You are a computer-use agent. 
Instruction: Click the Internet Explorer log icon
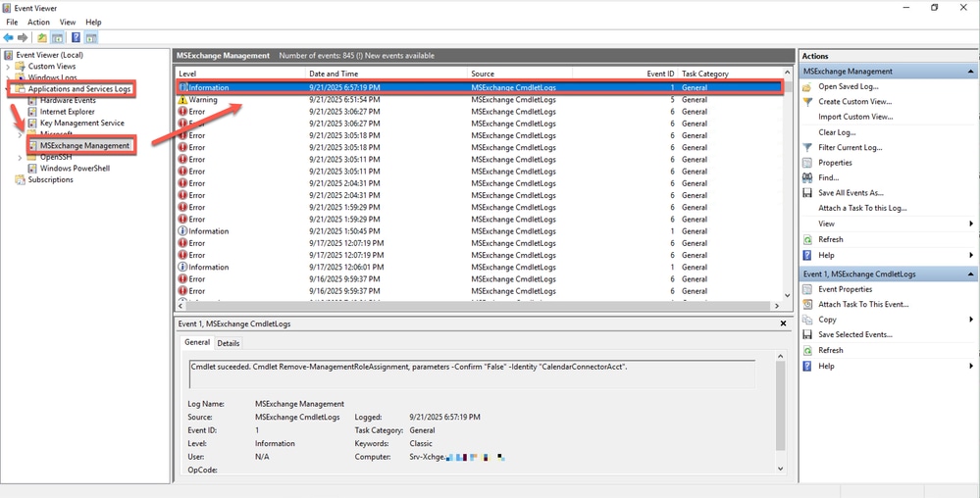32,111
